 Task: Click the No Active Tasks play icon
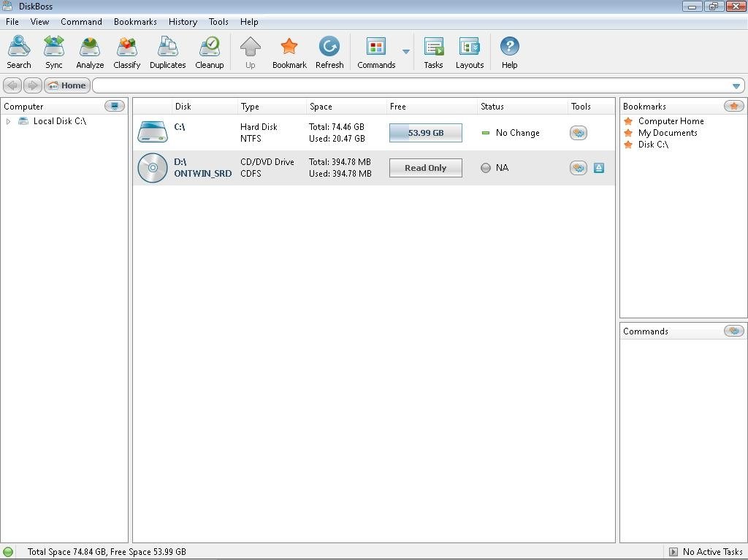673,552
